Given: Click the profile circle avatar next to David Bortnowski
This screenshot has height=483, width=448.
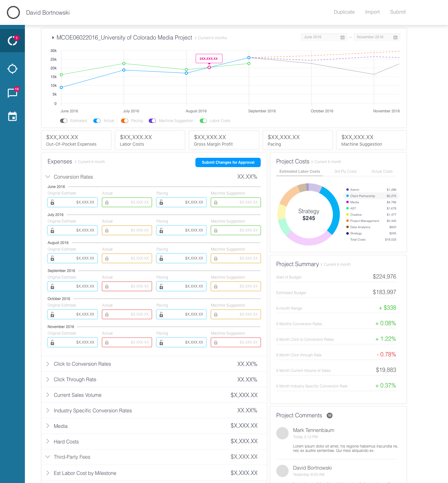Looking at the screenshot, I should pos(13,12).
